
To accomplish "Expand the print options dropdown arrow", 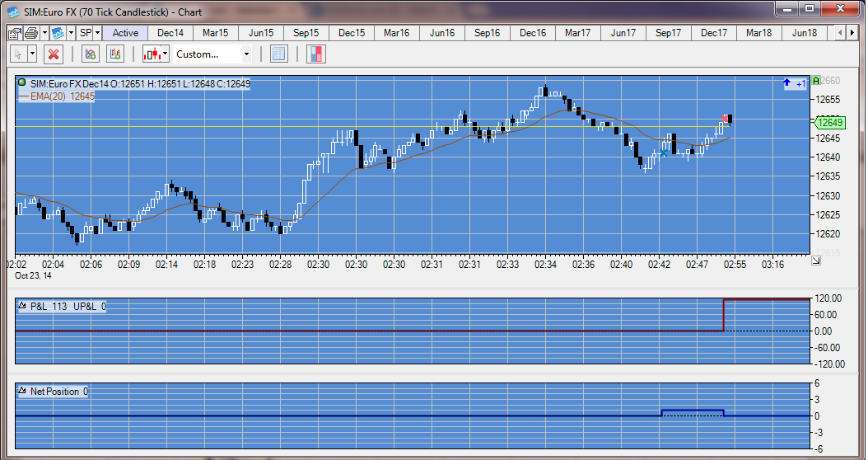I will [44, 33].
